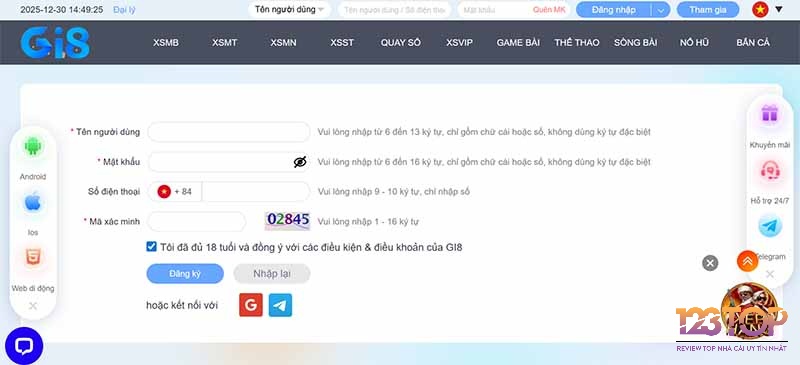Image resolution: width=800 pixels, height=365 pixels.
Task: Refresh the 02845 captcha image
Action: (x=287, y=221)
